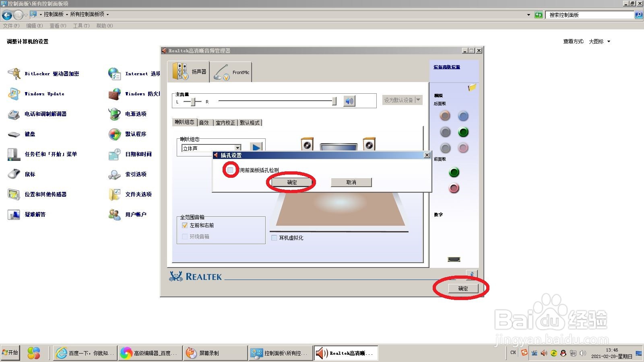This screenshot has width=644, height=362.
Task: Open 用户帐户 item
Action: (x=127, y=214)
